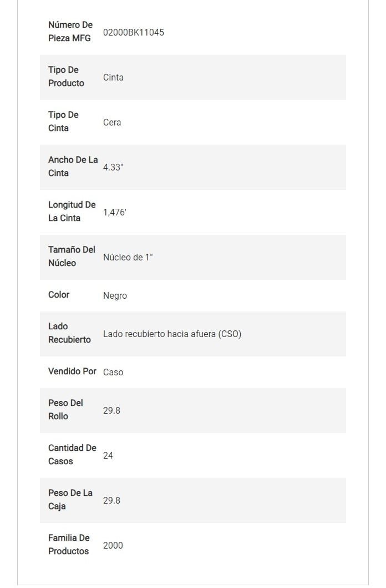
Task: Select the value 24 for Cantidad De Casos
Action: [108, 455]
